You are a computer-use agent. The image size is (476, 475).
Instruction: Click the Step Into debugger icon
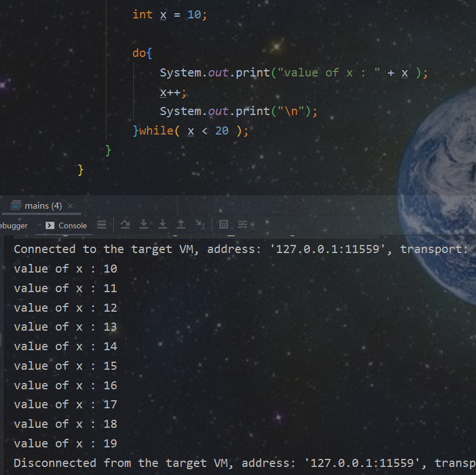pos(144,224)
